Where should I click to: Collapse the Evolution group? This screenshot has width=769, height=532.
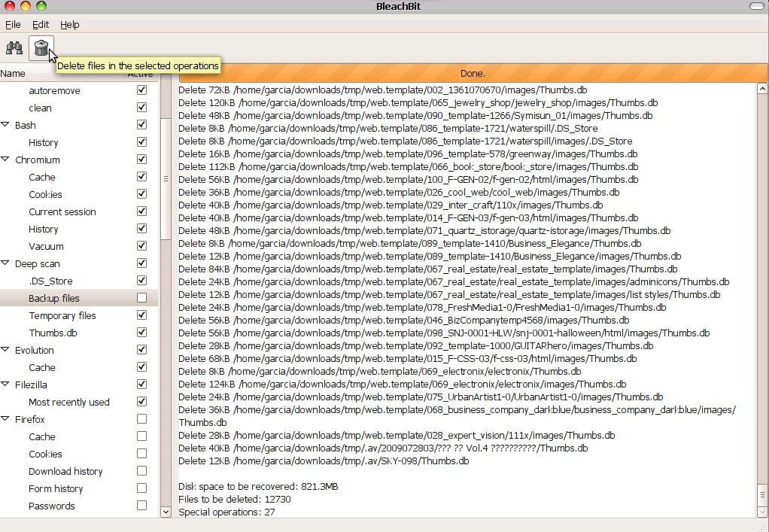click(5, 349)
